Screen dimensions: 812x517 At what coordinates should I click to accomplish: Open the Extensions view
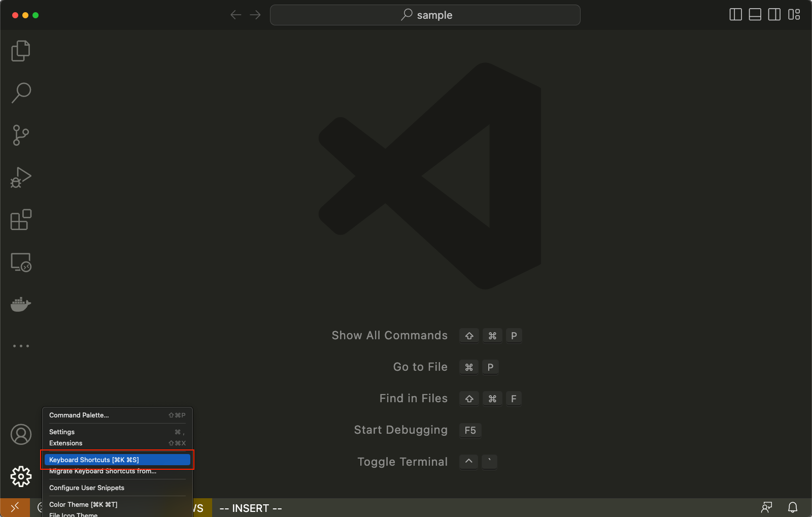click(x=20, y=219)
